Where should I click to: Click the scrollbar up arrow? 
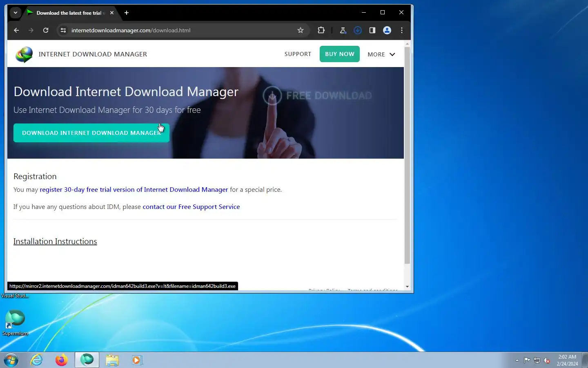click(x=407, y=43)
